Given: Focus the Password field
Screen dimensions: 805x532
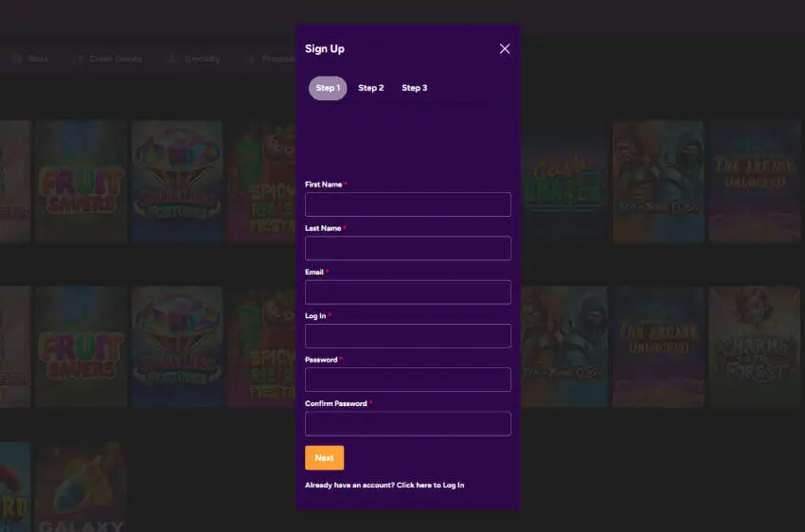Looking at the screenshot, I should (407, 380).
